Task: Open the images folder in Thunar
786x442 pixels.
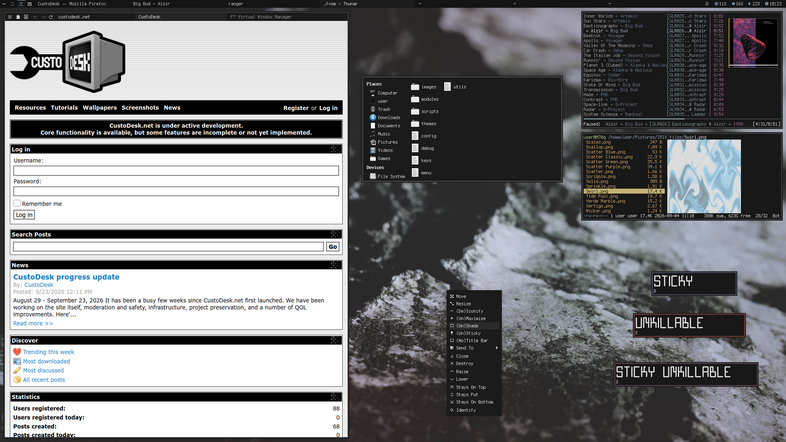Action: 424,87
